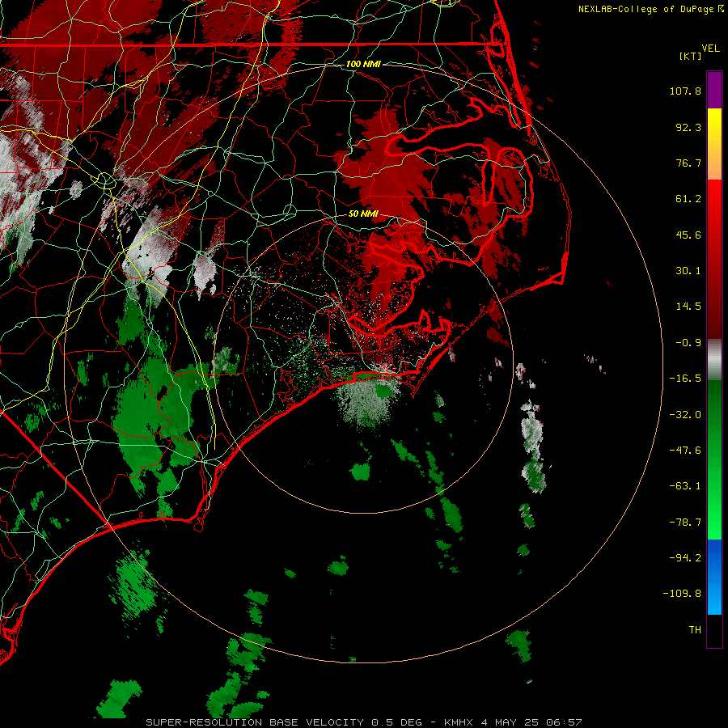This screenshot has height=728, width=728.
Task: Click the 30.1 velocity scale value
Action: (x=688, y=271)
